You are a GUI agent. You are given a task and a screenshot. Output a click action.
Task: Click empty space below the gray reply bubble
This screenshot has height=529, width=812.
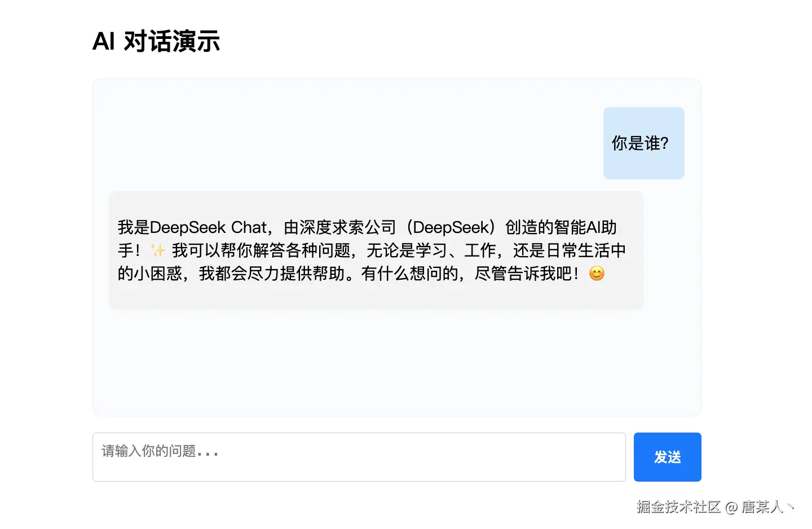coord(376,362)
